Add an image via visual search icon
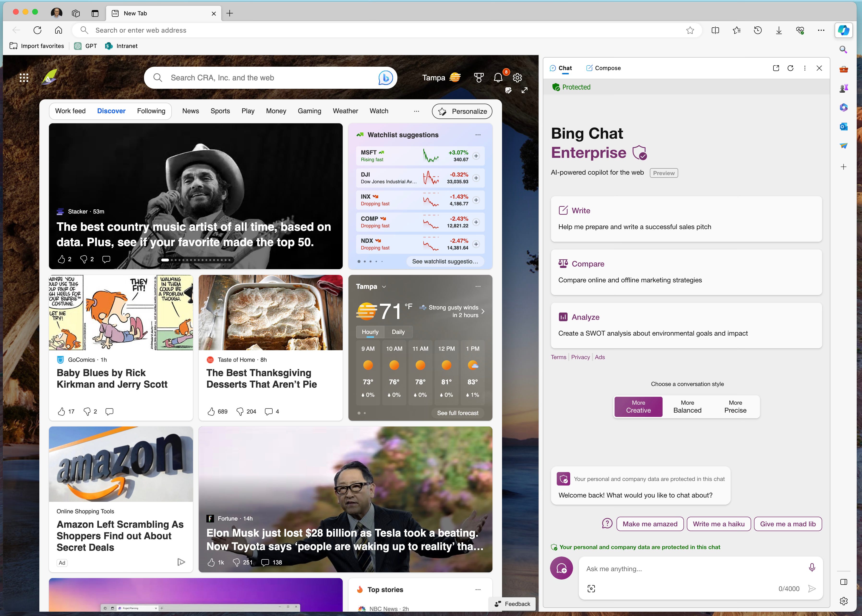Screen dimensions: 862x616 [x=591, y=589]
